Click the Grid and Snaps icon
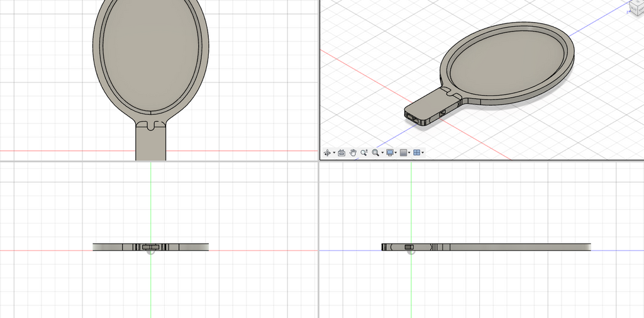The height and width of the screenshot is (318, 644). click(403, 152)
